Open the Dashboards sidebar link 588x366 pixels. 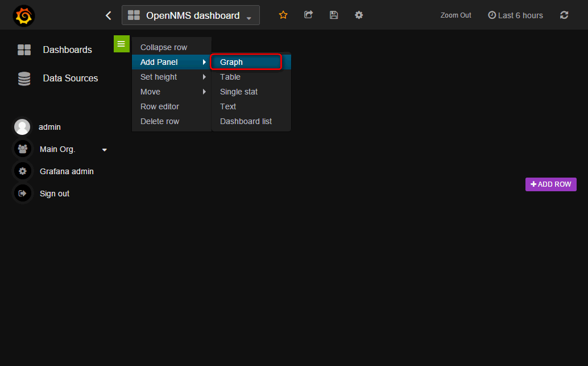68,50
